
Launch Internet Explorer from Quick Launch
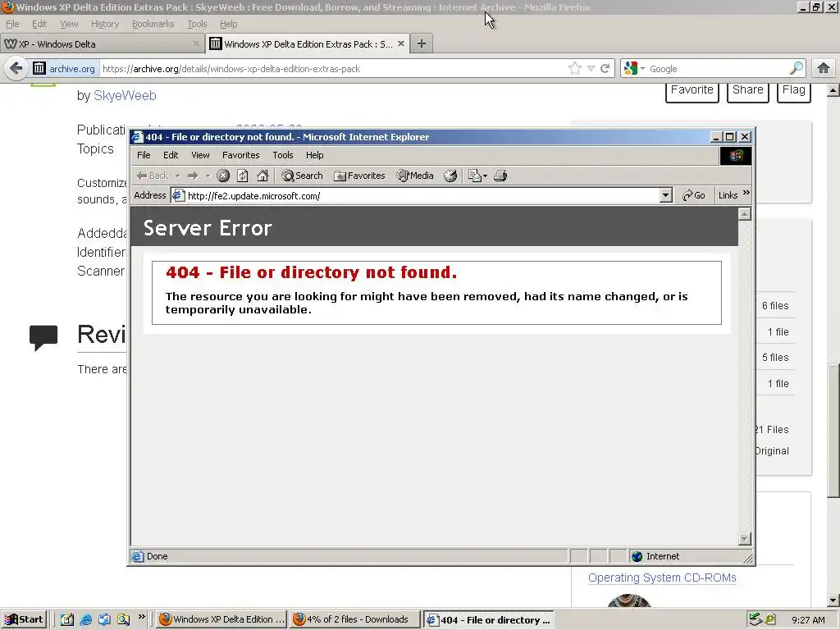[x=85, y=619]
